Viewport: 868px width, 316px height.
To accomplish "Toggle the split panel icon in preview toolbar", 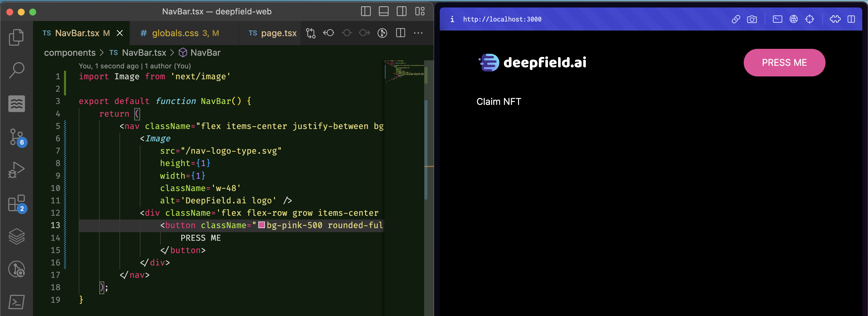I will click(x=851, y=19).
